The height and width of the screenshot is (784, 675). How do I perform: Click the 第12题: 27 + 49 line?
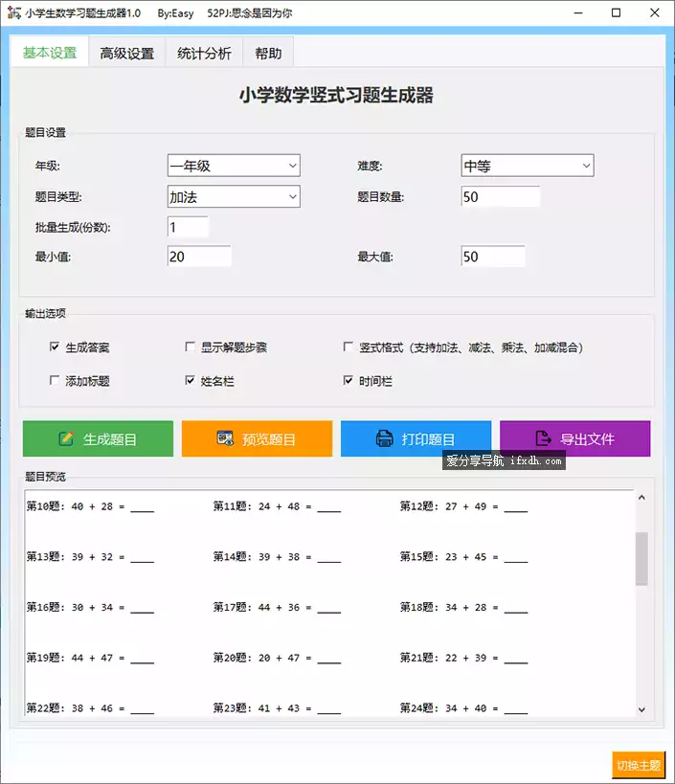[x=463, y=506]
